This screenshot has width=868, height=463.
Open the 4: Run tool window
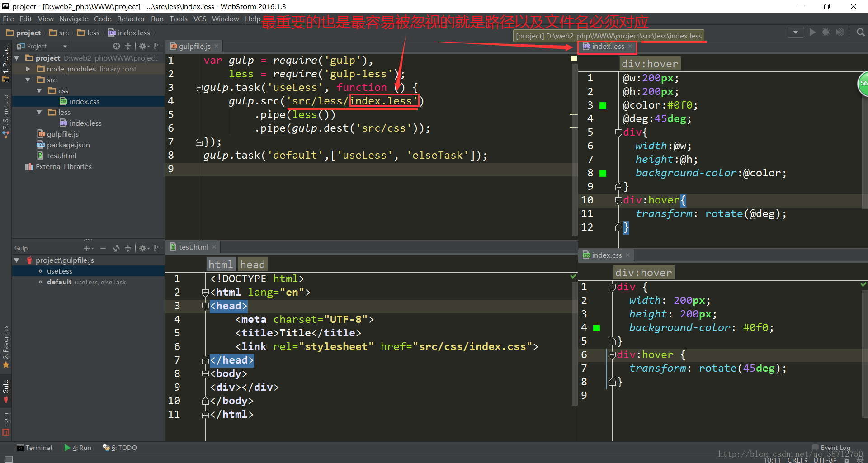click(x=78, y=448)
